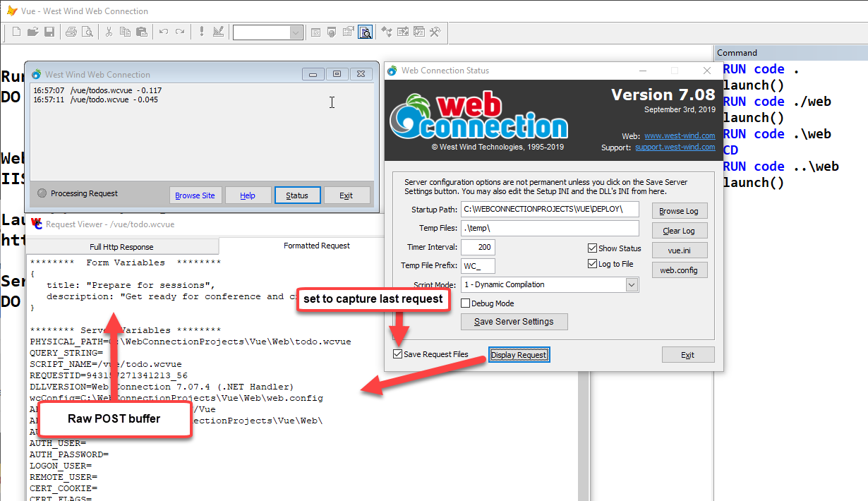Viewport: 868px width, 501px height.
Task: Uncheck the Save Request Files checkbox
Action: point(430,354)
